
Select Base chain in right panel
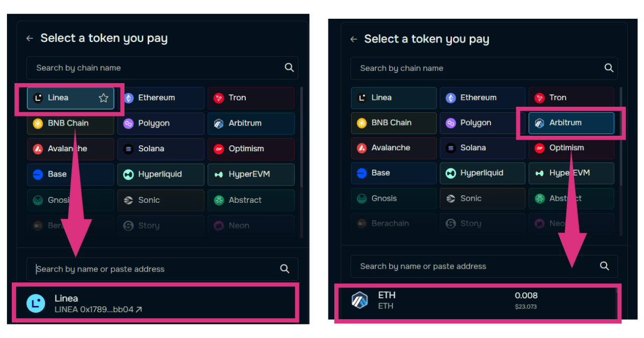coord(393,173)
